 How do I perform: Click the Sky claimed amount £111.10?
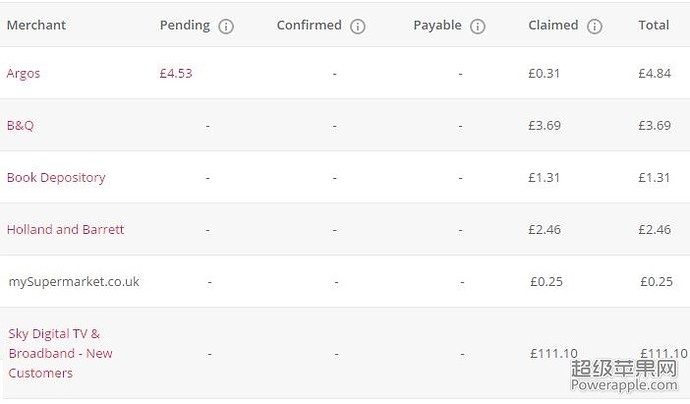tap(554, 353)
